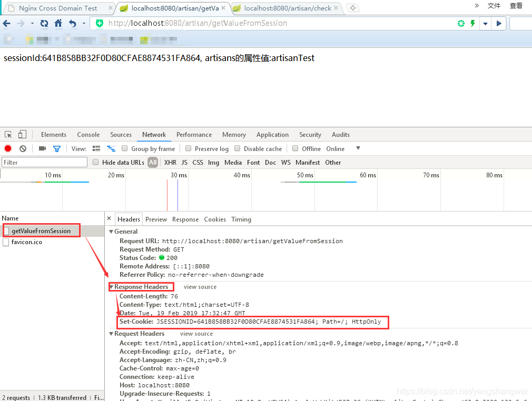532x401 pixels.
Task: Clear the network log
Action: coord(23,149)
